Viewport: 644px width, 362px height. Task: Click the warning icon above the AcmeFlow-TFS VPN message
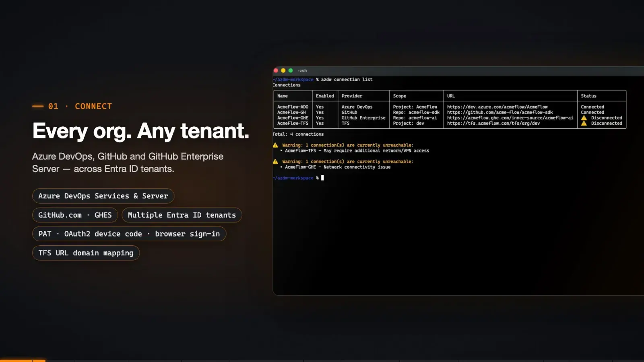click(275, 145)
